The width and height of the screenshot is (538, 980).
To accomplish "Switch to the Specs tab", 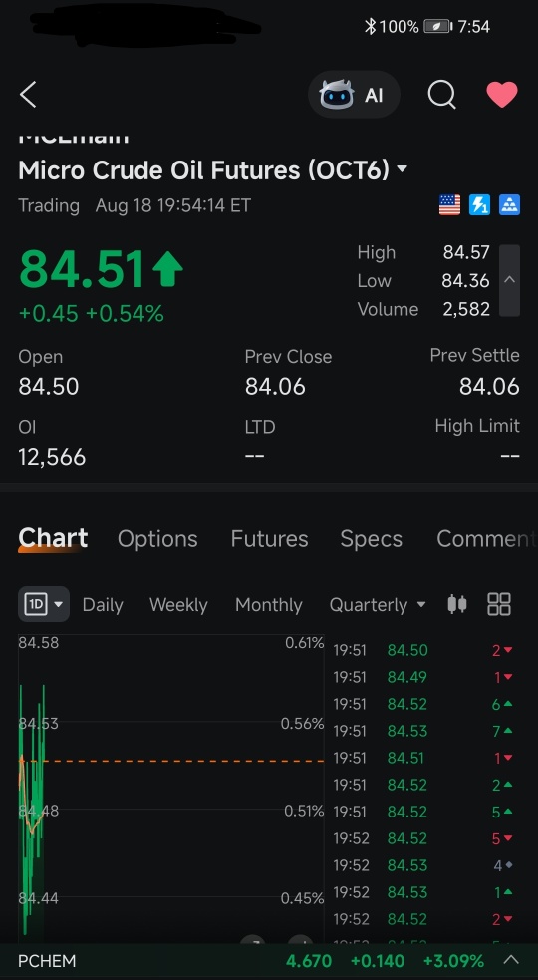I will (372, 538).
